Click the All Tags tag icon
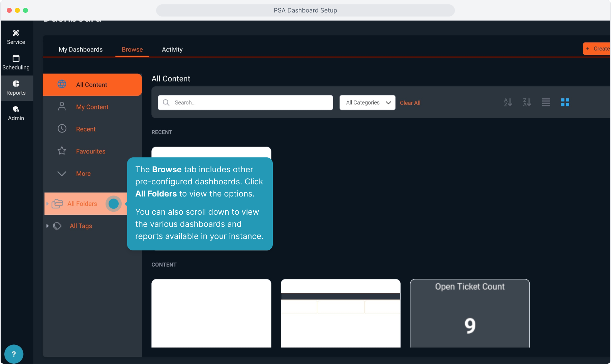The height and width of the screenshot is (364, 611). [x=57, y=226]
